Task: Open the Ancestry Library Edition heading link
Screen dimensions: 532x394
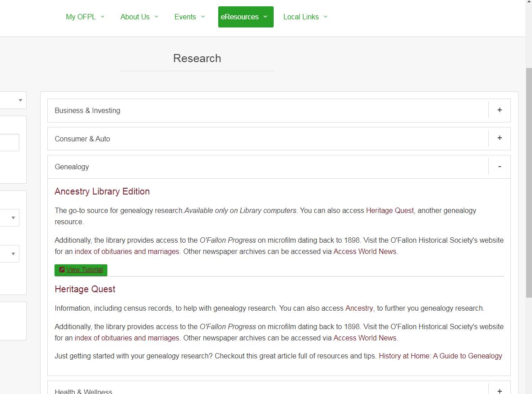Action: pyautogui.click(x=102, y=191)
